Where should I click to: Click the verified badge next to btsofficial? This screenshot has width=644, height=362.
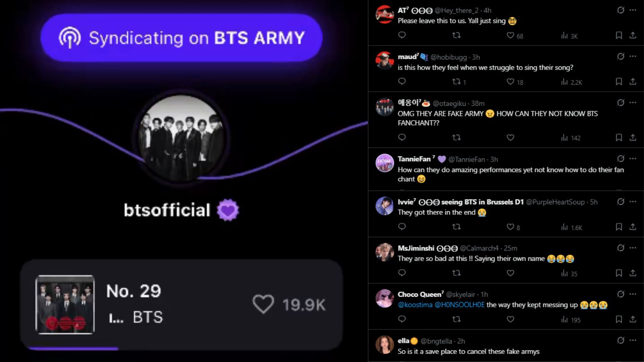tap(228, 210)
